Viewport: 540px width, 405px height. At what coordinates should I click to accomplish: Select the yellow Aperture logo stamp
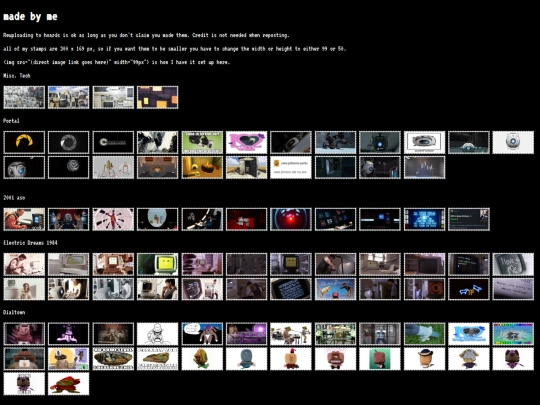coord(24,142)
